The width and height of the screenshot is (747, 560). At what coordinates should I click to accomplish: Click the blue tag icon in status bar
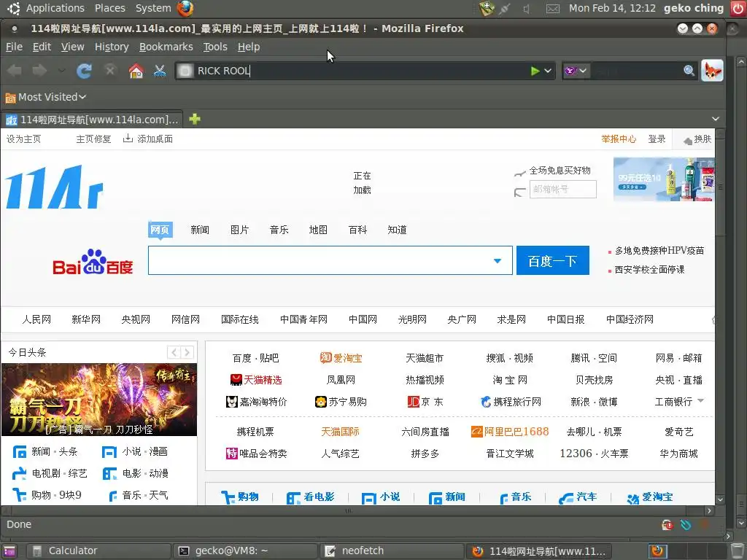[686, 525]
